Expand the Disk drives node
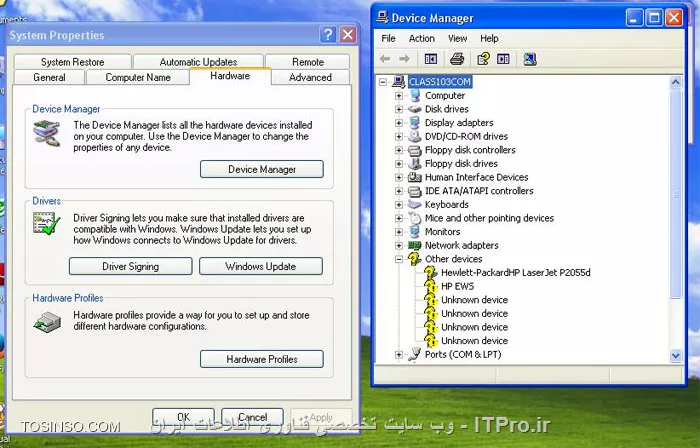This screenshot has height=448, width=700. (399, 109)
